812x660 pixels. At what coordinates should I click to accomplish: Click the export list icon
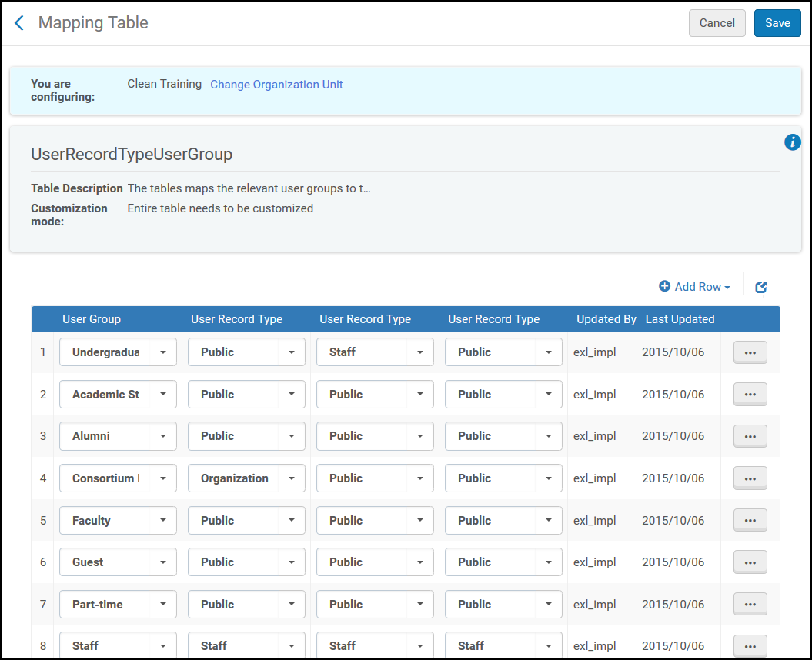pyautogui.click(x=760, y=287)
